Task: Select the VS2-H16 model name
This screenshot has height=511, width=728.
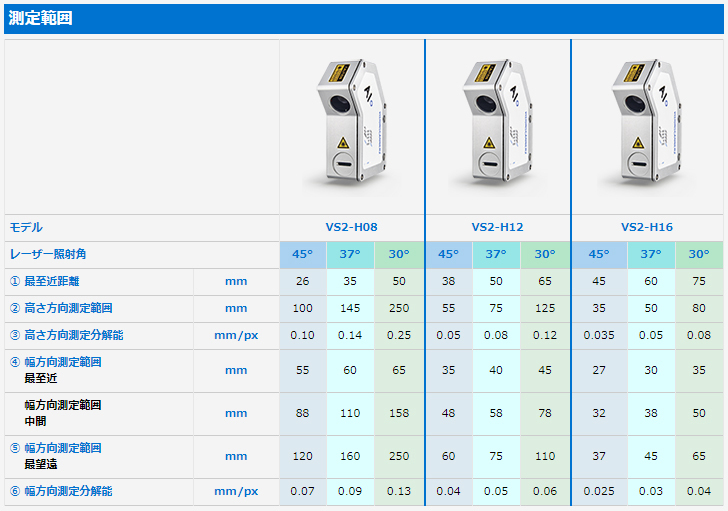Action: [x=647, y=227]
